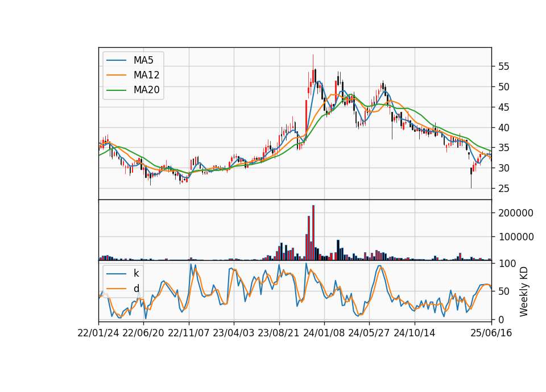Image resolution: width=546 pixels, height=392 pixels.
Task: Click the 24/05/27 date tick label
Action: tap(369, 333)
